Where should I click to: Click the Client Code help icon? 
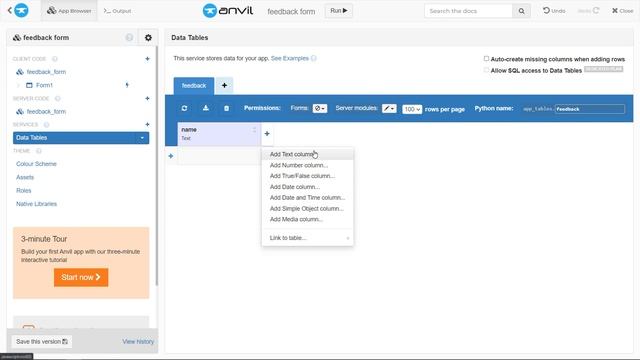pyautogui.click(x=55, y=59)
